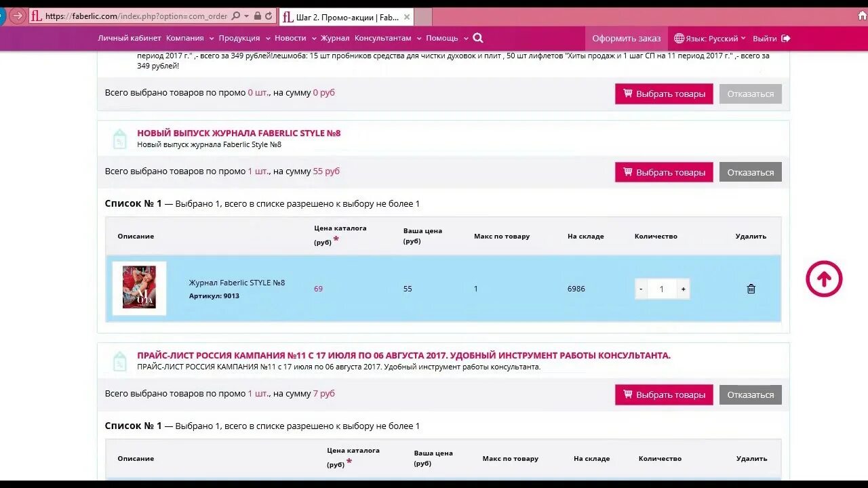This screenshot has height=488, width=868.
Task: Click Удалить header in first table
Action: coord(751,237)
